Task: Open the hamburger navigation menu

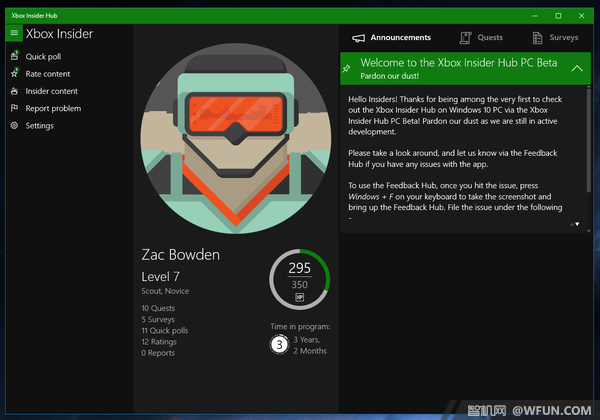Action: click(14, 33)
